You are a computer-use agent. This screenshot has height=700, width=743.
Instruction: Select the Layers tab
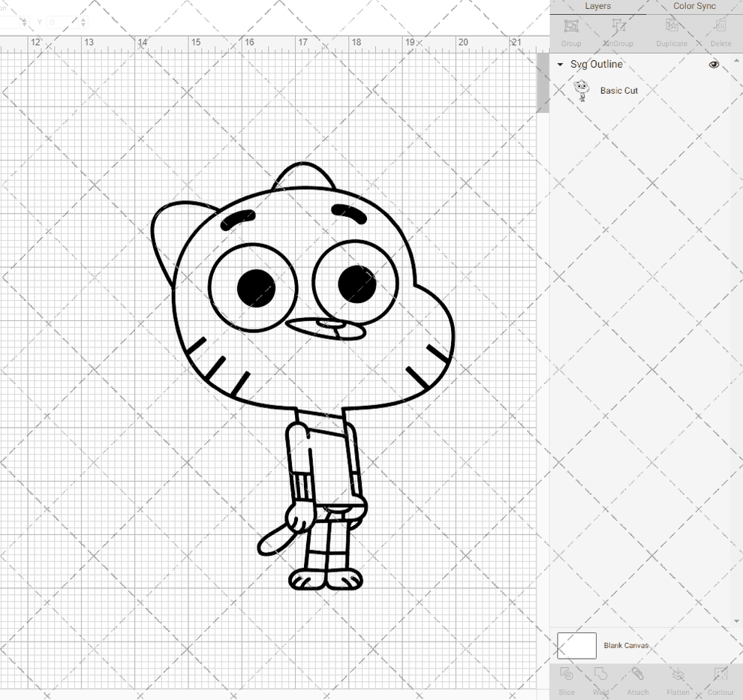(x=597, y=6)
